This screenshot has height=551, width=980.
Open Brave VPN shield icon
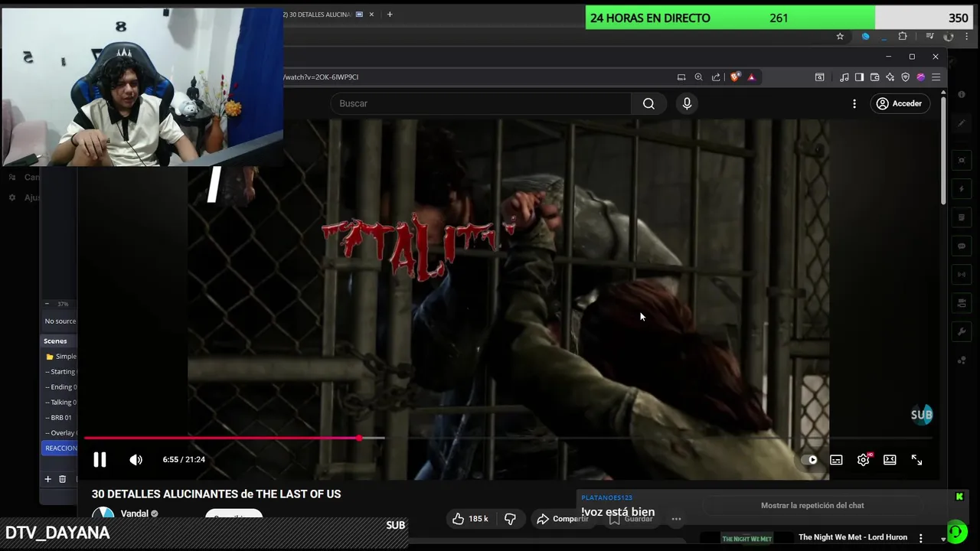coord(905,77)
